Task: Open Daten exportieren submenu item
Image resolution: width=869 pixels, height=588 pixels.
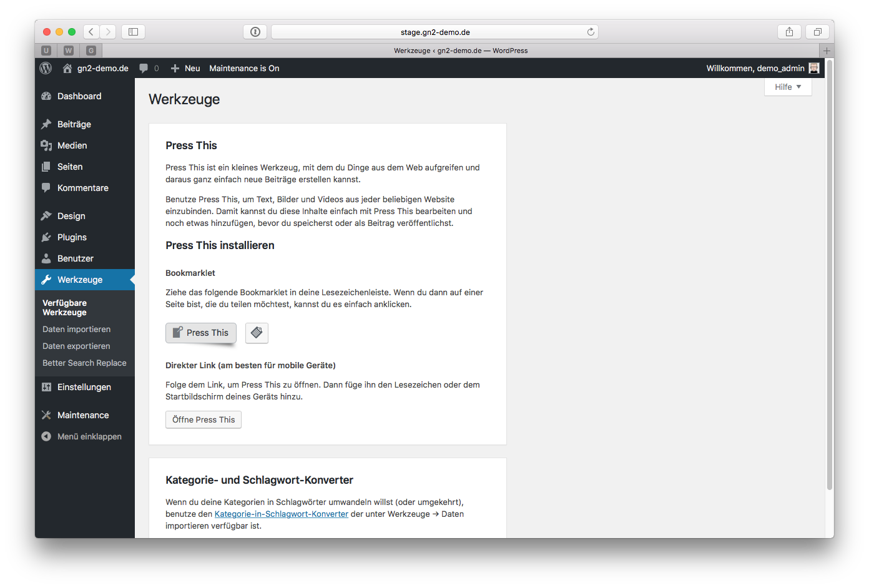Action: [76, 346]
